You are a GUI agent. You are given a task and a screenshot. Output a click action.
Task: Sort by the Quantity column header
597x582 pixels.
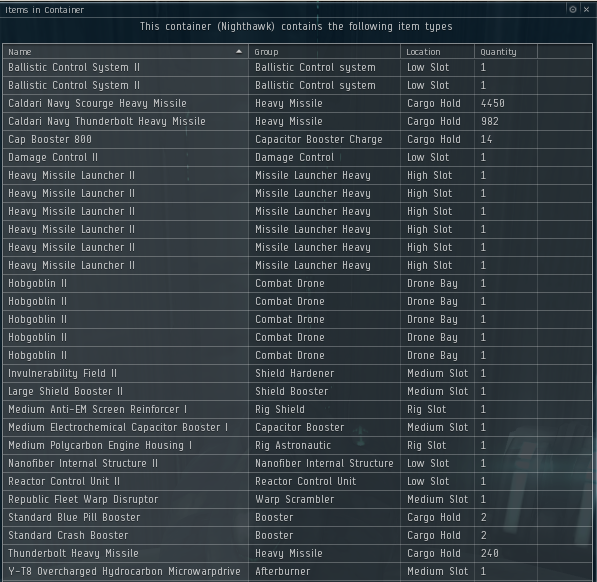point(506,51)
